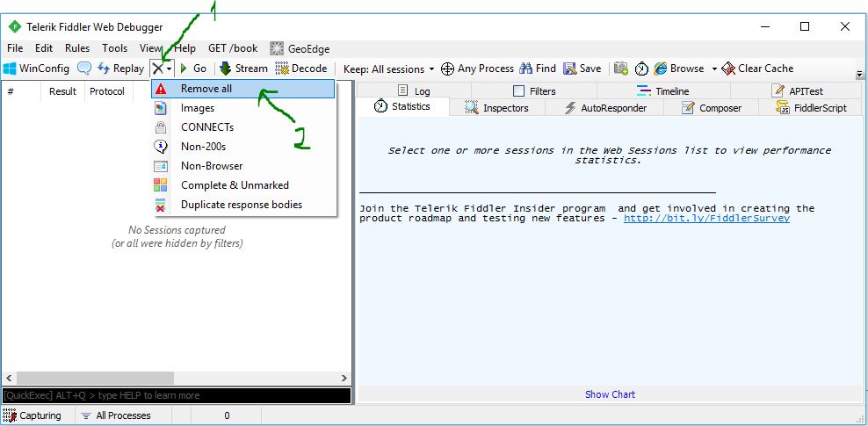
Task: Open the Help menu
Action: 184,48
